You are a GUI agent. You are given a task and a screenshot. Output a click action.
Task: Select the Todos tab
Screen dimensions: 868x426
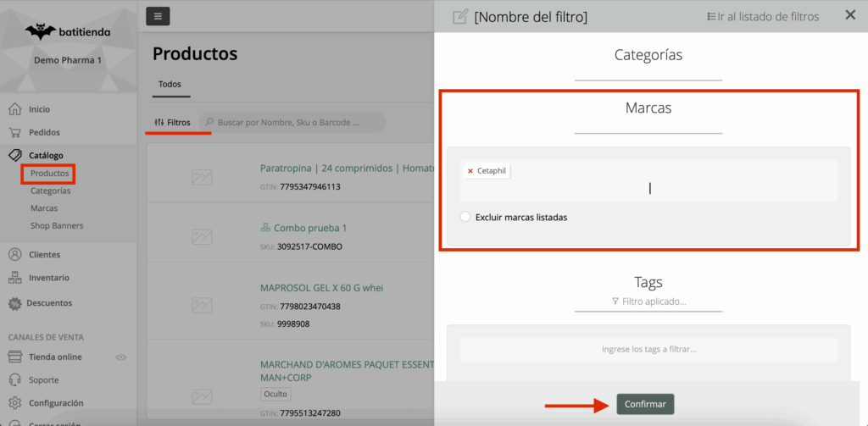[170, 85]
